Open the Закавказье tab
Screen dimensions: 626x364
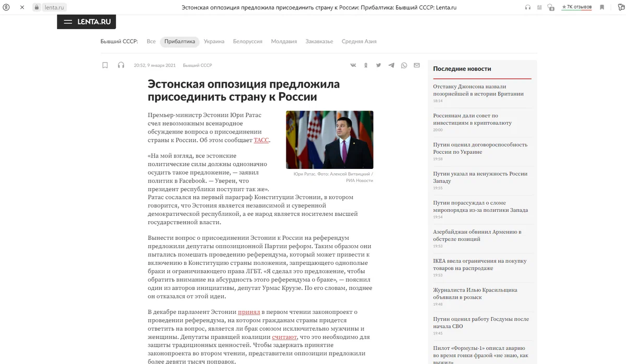point(319,41)
